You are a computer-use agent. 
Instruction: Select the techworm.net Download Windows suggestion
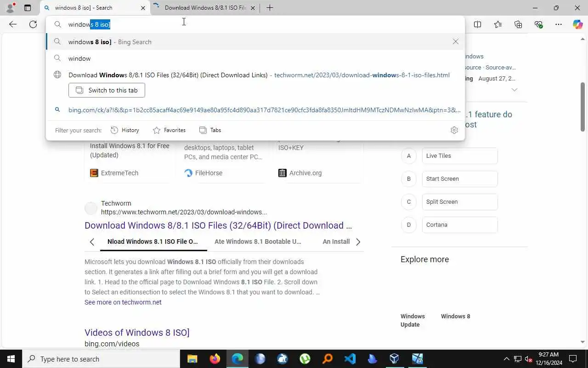tap(255, 75)
